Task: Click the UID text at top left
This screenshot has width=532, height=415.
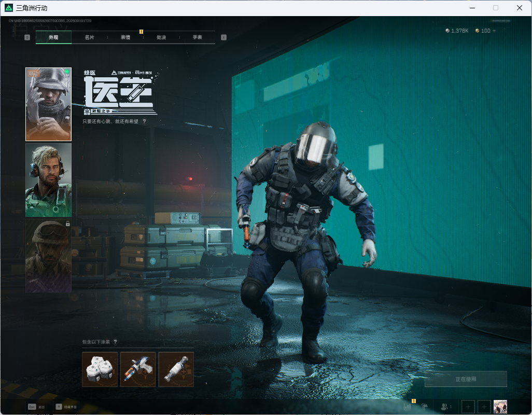Action: point(50,21)
